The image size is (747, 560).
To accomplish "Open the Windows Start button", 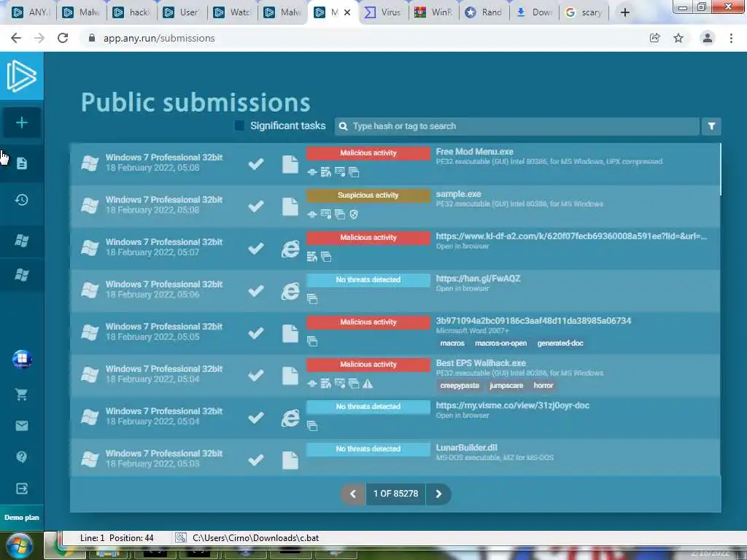I will [19, 545].
